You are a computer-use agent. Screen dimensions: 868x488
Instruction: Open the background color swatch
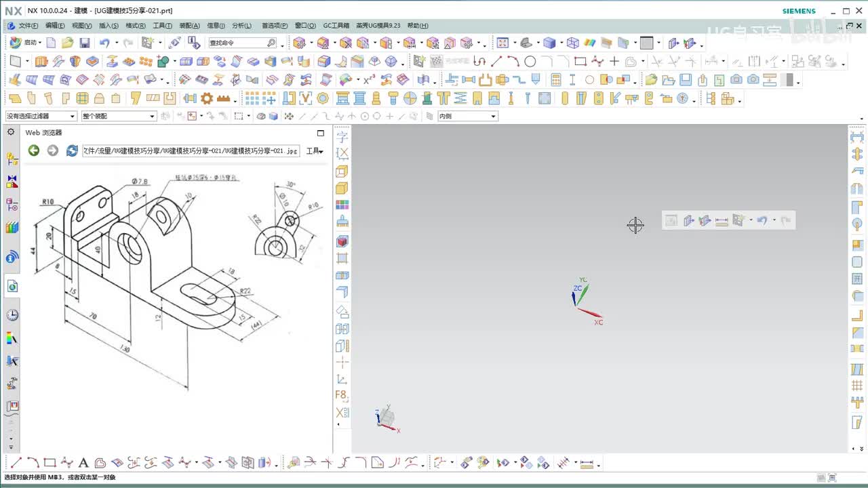(x=646, y=43)
